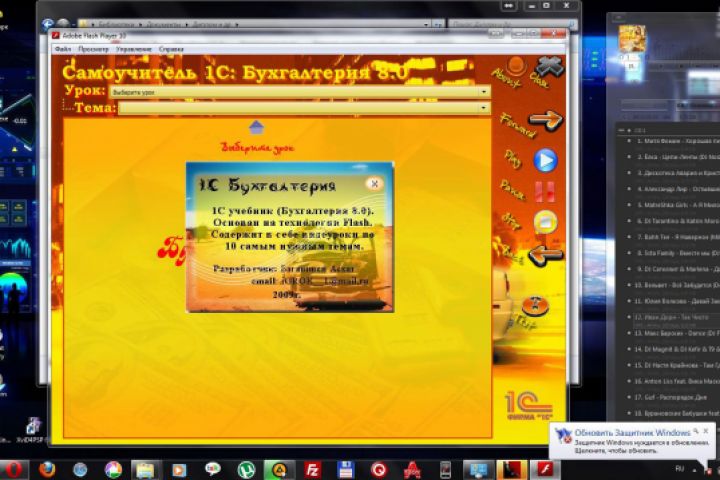This screenshot has height=480, width=720.
Task: Click the About orange icon
Action: click(516, 66)
